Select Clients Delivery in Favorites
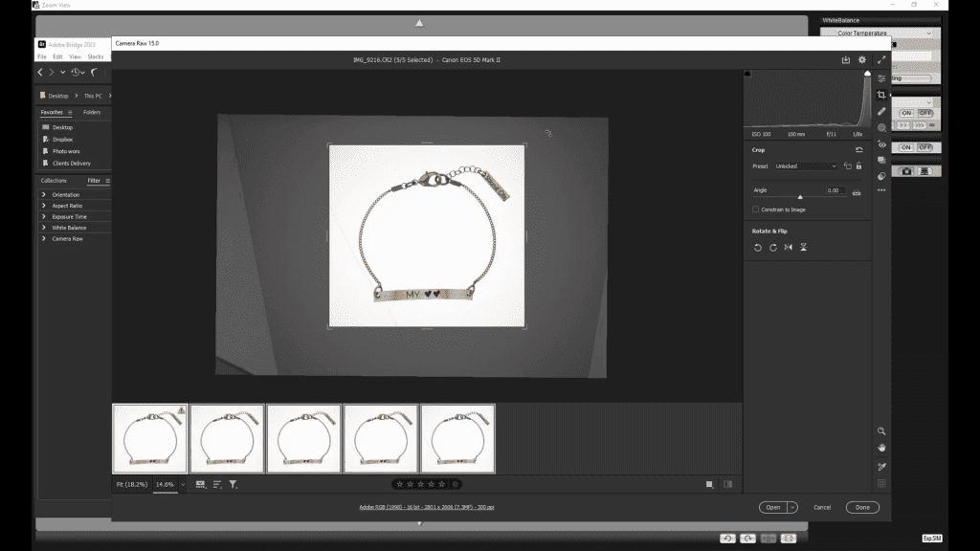 (x=71, y=163)
